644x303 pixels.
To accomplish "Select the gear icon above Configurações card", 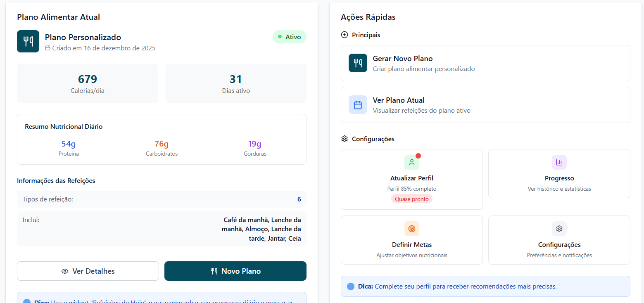I will pos(559,228).
